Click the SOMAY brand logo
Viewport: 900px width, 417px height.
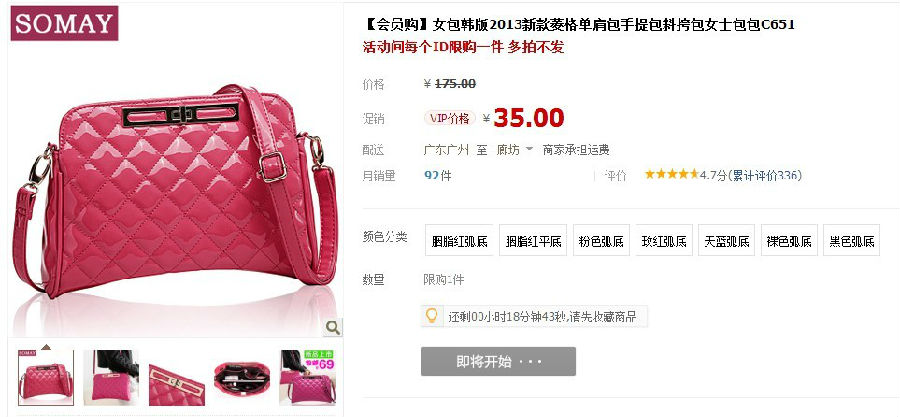point(64,24)
